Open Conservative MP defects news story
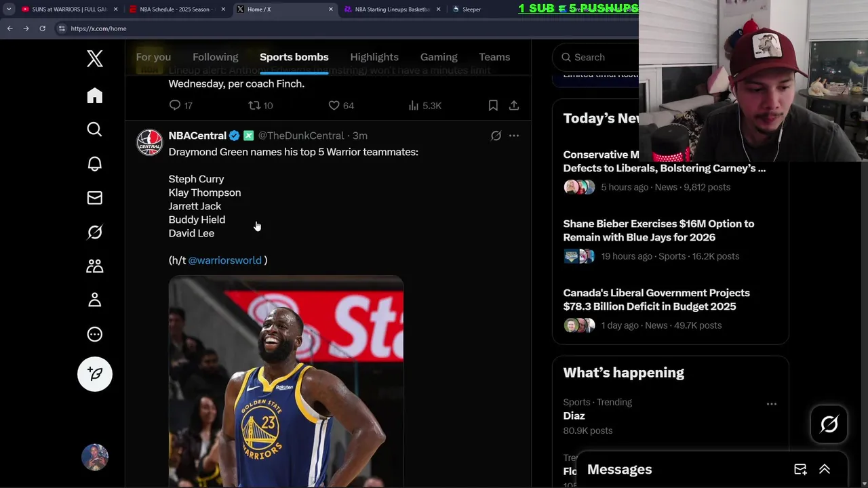 coord(664,161)
